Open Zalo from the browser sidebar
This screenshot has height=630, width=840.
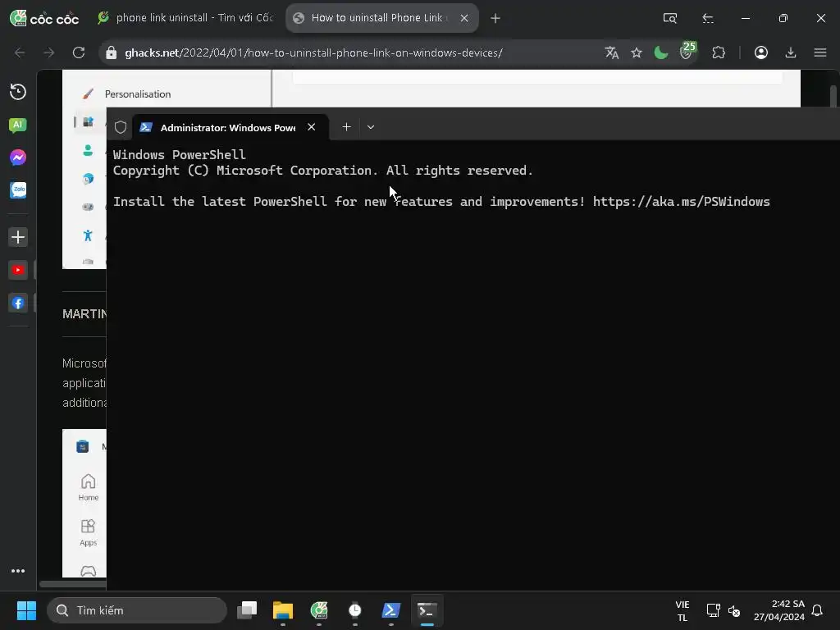18,190
